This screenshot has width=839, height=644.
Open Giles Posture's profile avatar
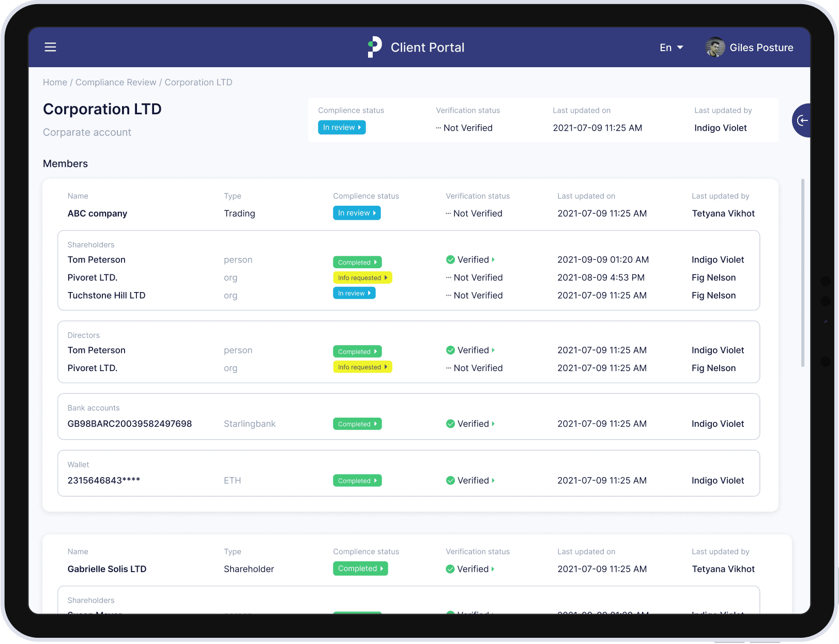pyautogui.click(x=714, y=47)
